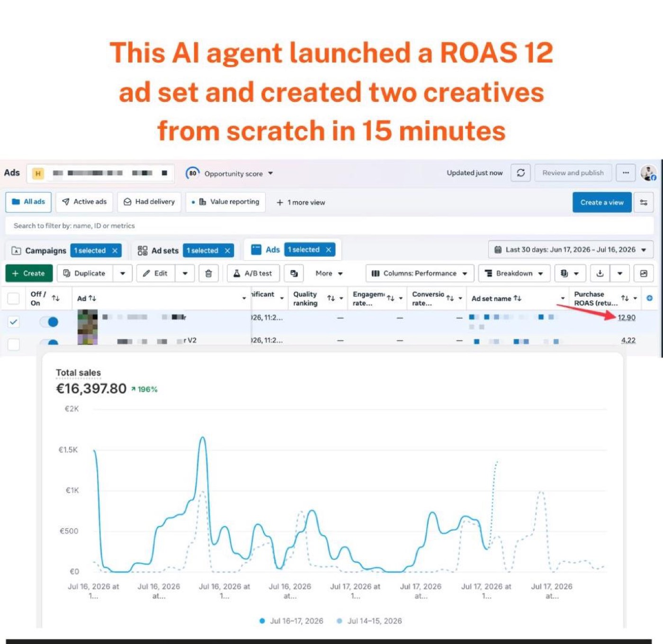Click the Create a view button
663x644 pixels.
(x=602, y=202)
